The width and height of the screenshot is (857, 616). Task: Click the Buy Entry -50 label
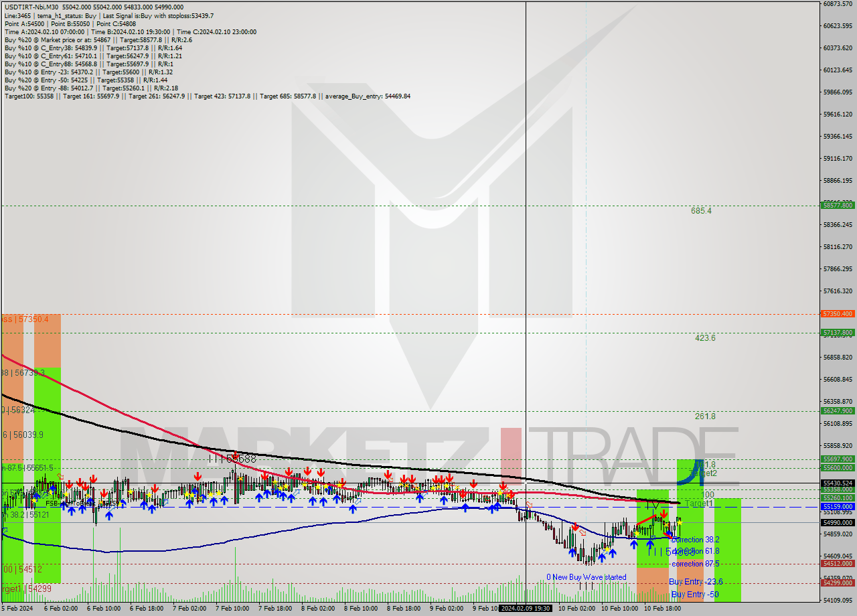click(695, 595)
